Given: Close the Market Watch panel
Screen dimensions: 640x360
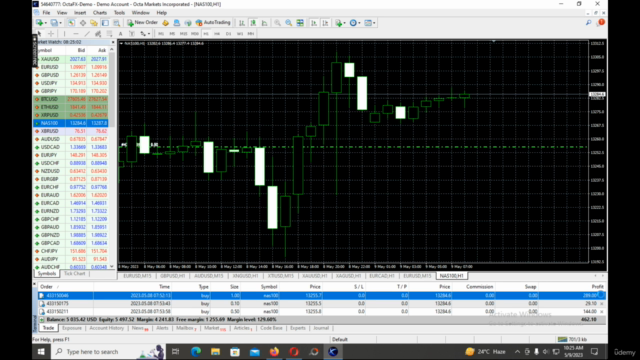Looking at the screenshot, I should (113, 42).
